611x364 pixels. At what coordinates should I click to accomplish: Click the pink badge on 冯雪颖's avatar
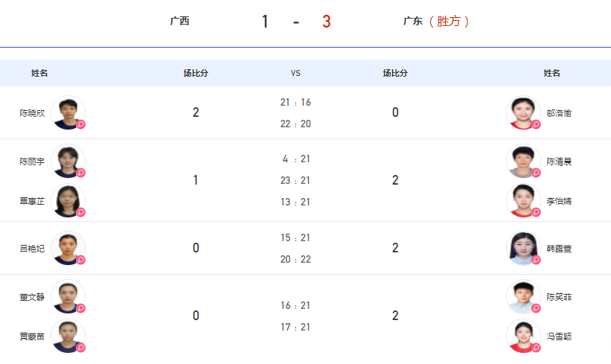click(x=536, y=348)
